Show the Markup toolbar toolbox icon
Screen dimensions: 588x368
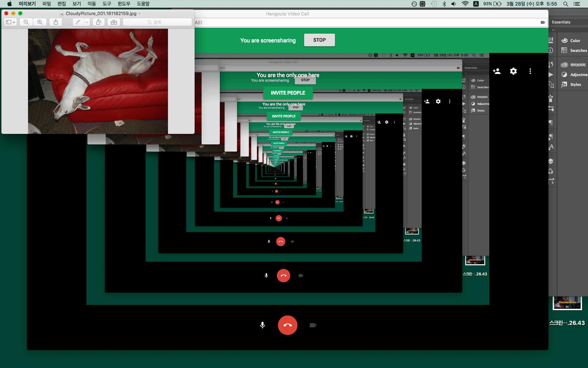point(114,22)
